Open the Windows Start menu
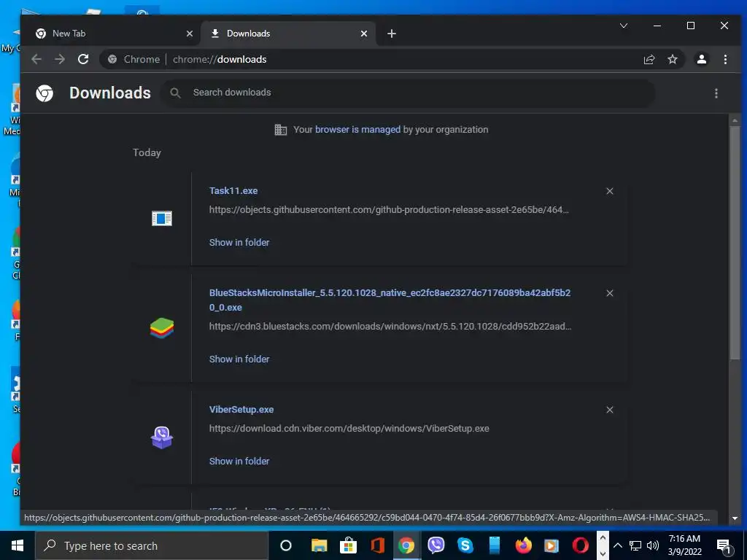This screenshot has width=747, height=560. 18,545
